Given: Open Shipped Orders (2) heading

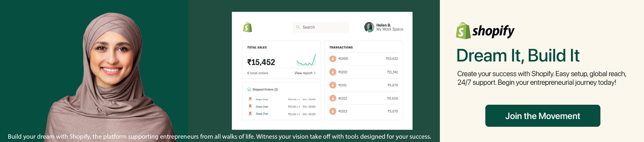Looking at the screenshot, I should point(265,90).
